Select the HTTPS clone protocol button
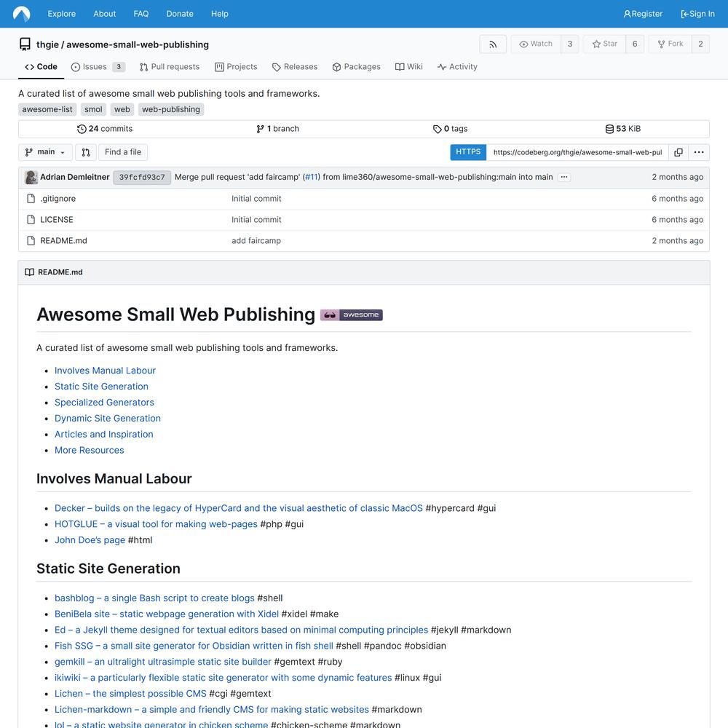The width and height of the screenshot is (728, 728). pyautogui.click(x=468, y=152)
